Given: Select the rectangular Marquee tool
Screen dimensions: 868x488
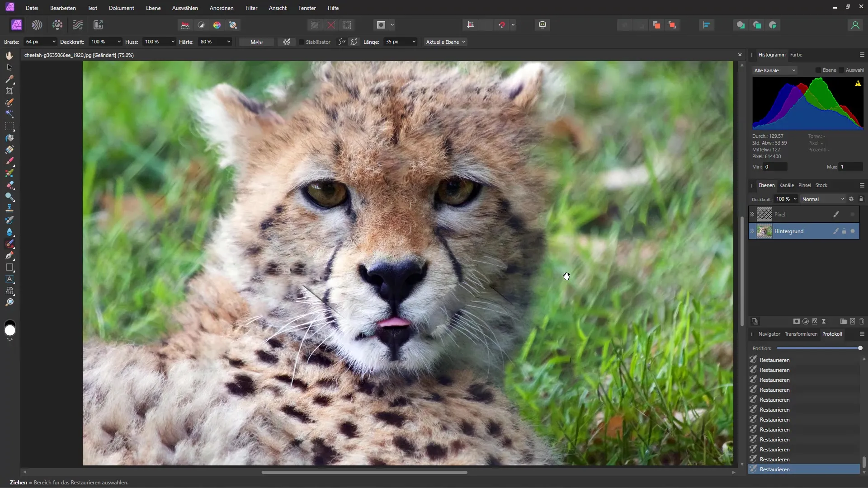Looking at the screenshot, I should (9, 126).
